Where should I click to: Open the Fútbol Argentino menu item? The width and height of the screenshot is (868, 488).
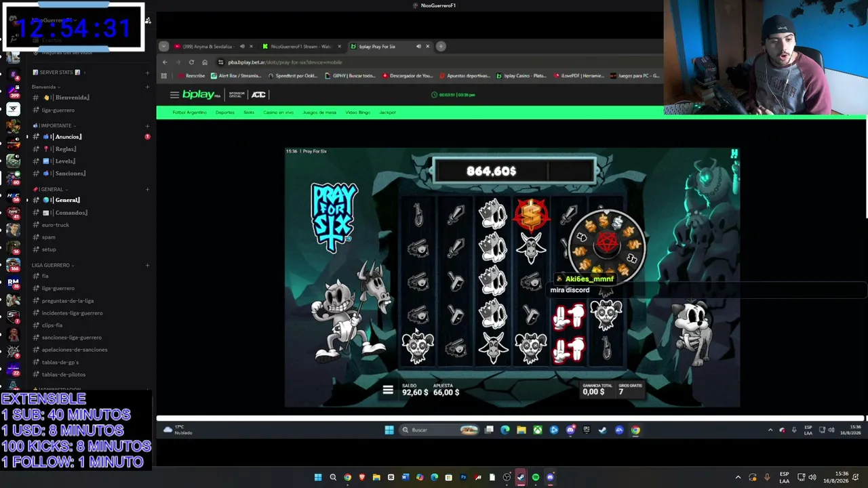coord(189,113)
